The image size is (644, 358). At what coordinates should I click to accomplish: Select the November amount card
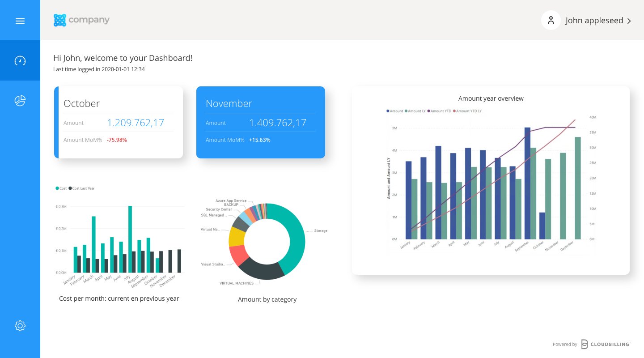click(x=261, y=122)
